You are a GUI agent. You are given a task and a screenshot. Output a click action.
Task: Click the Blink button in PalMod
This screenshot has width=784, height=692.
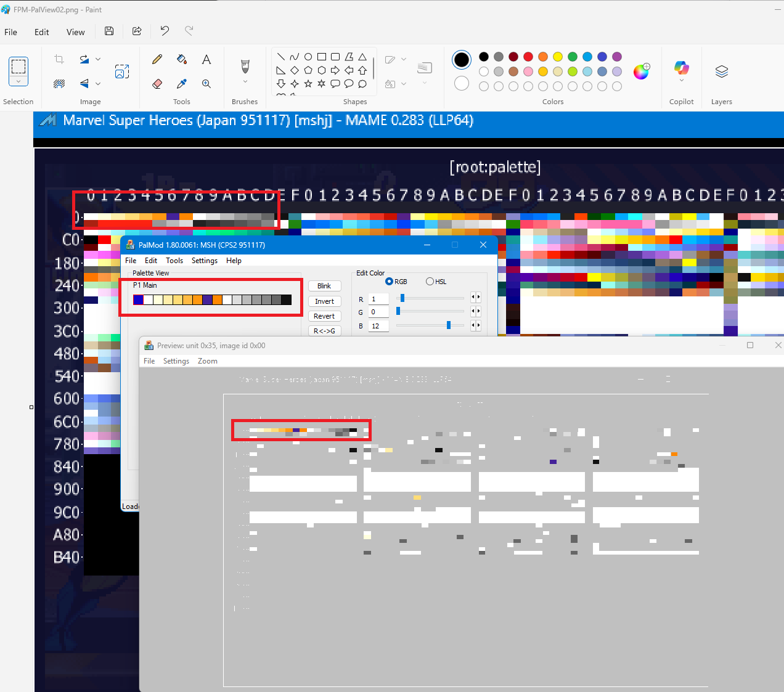(x=324, y=286)
